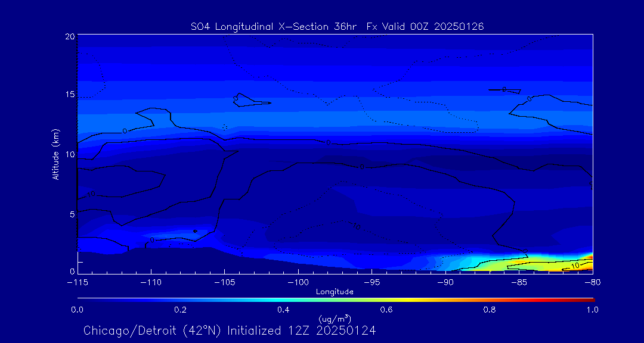
Task: Select altitude axis tick label 5
Action: [72, 214]
